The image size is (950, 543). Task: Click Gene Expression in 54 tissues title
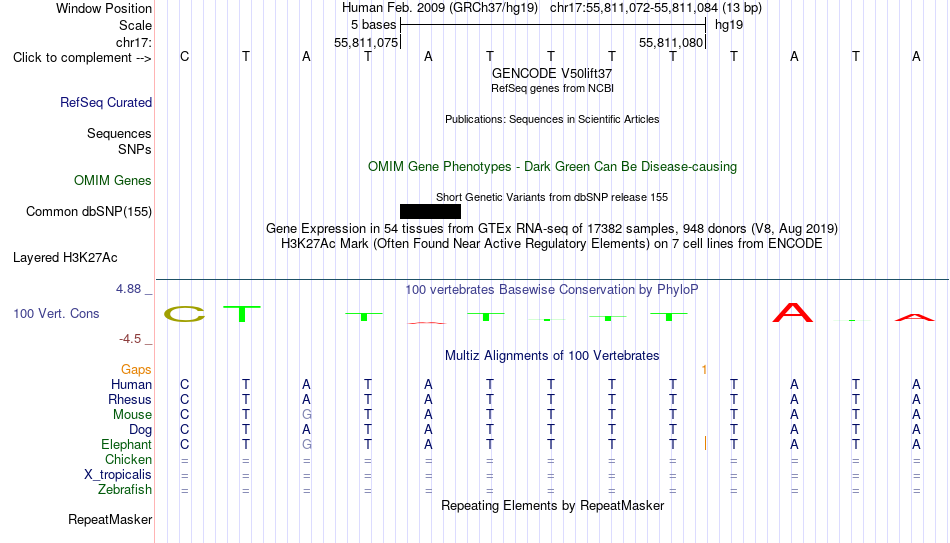pos(552,228)
